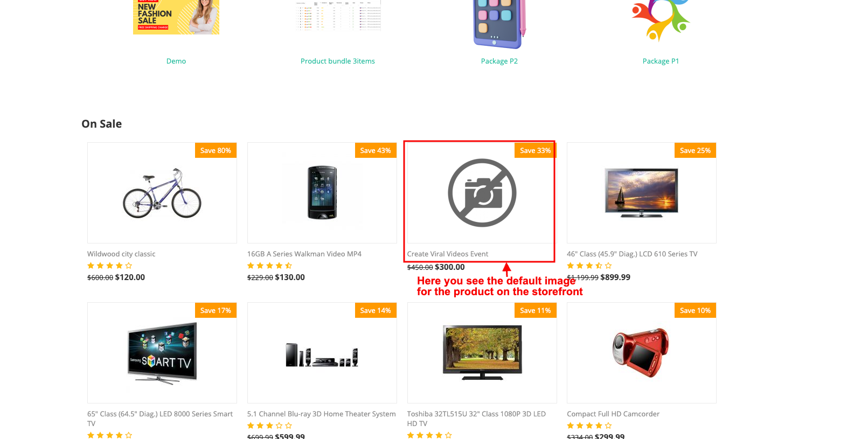
Task: Click the Toshiba 3D LED TV image
Action: [482, 353]
